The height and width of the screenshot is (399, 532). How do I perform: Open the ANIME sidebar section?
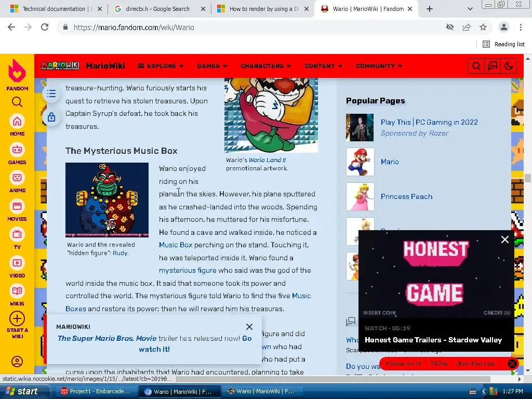point(17,182)
